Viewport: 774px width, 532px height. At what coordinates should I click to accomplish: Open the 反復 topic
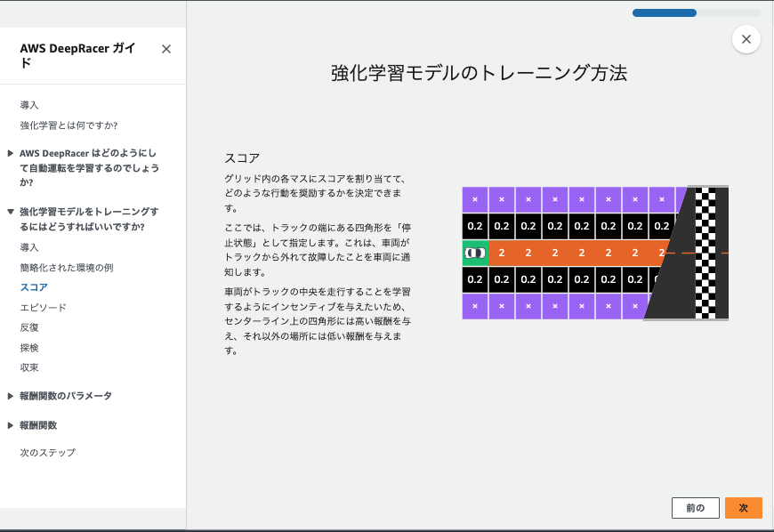[28, 327]
